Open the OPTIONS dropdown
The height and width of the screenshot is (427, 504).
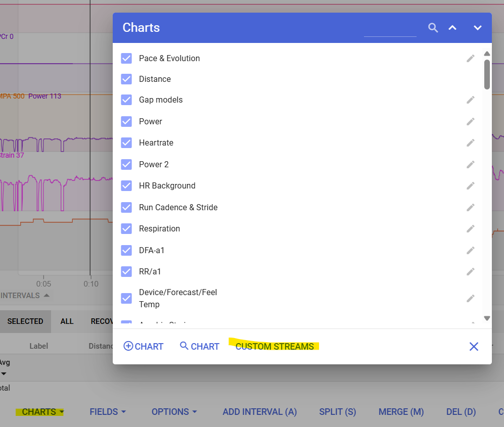(174, 412)
